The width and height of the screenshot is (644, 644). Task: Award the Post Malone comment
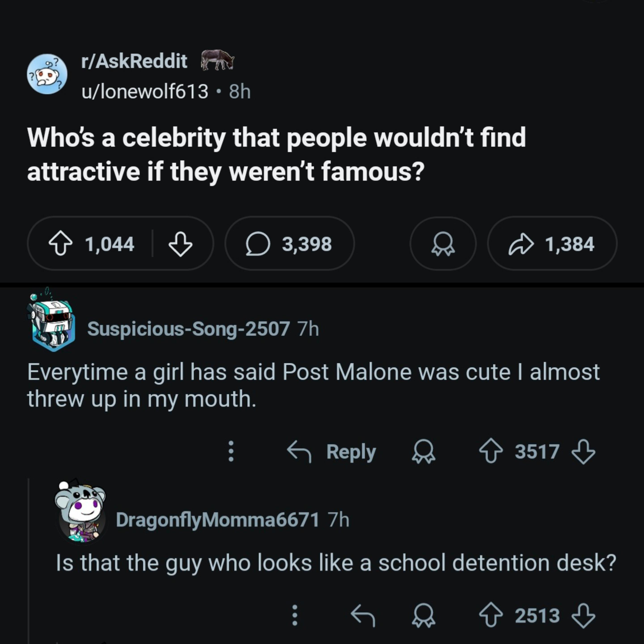[x=423, y=452]
